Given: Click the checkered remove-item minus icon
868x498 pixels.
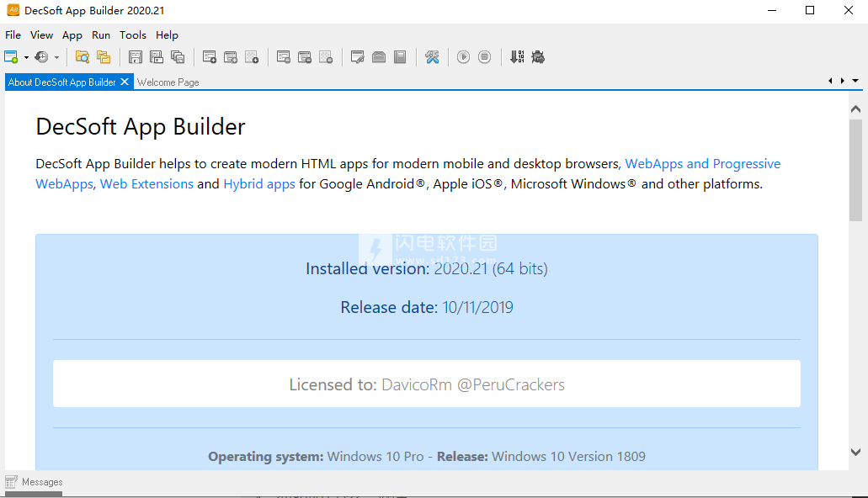Looking at the screenshot, I should pos(326,57).
